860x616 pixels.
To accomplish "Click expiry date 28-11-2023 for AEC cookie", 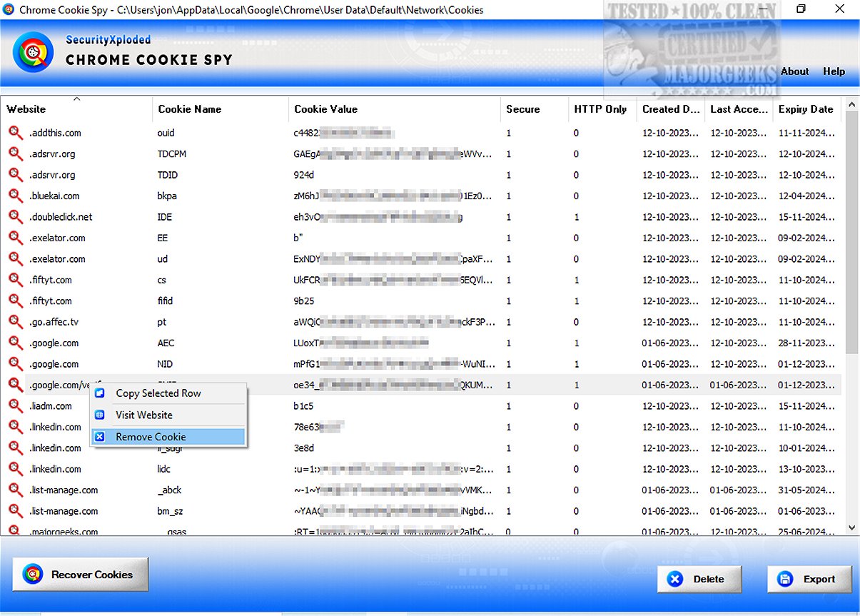I will point(806,343).
